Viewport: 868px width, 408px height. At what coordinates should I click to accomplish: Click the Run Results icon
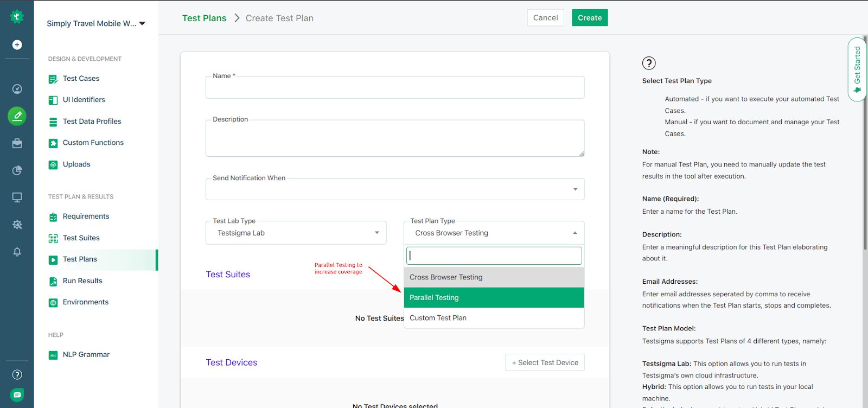tap(53, 282)
